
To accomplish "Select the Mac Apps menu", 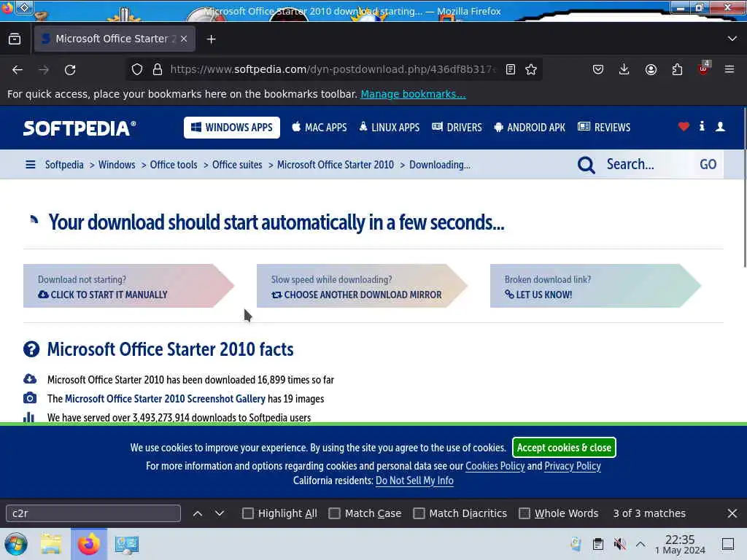I will [320, 128].
